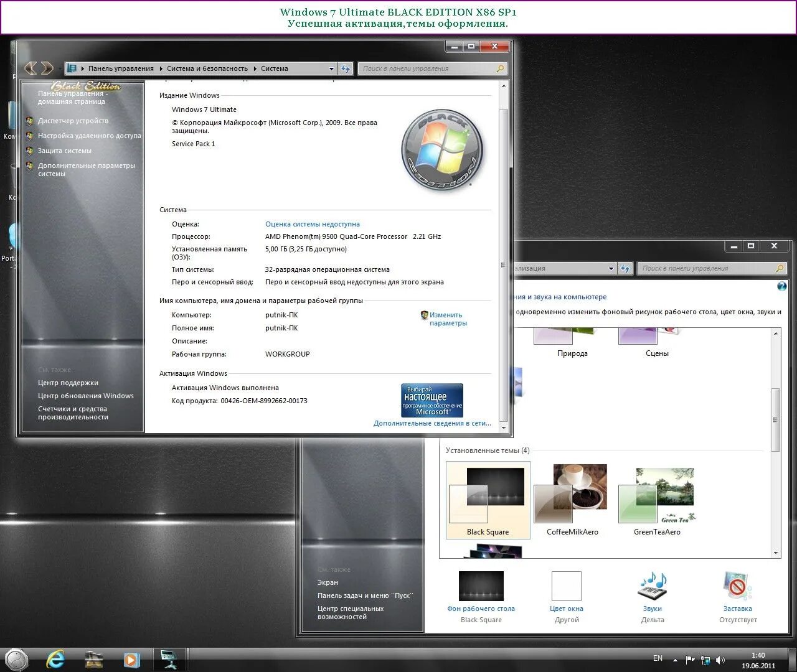Click the shield icon next to Диспетчер устройств
Viewport: 797px width, 672px height.
[x=29, y=121]
